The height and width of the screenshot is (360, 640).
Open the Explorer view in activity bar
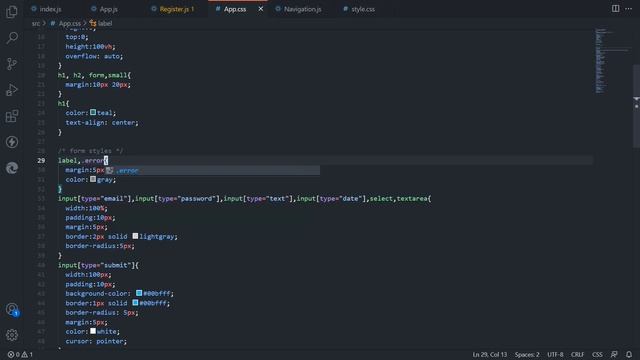pyautogui.click(x=12, y=12)
